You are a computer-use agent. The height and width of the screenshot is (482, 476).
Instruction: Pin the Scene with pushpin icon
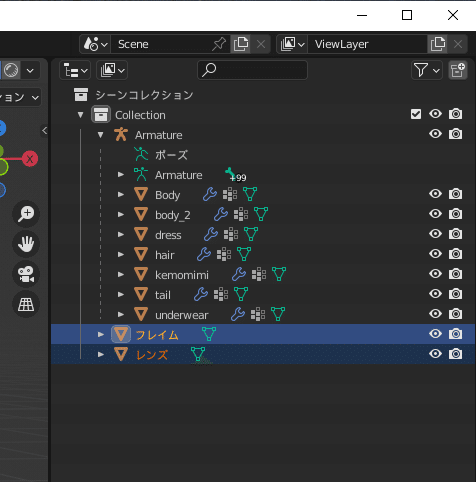pyautogui.click(x=219, y=44)
